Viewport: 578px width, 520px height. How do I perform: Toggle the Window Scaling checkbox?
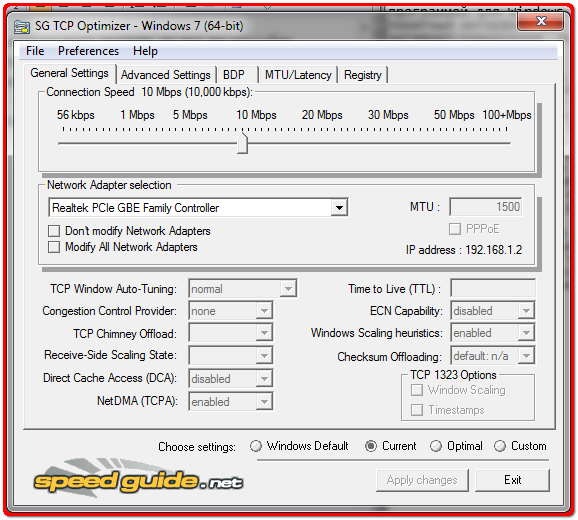point(417,390)
